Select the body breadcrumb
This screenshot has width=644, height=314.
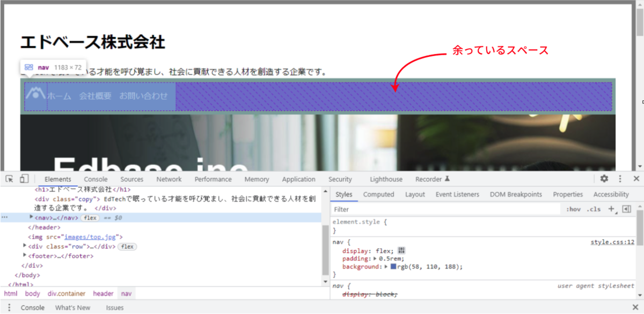click(x=33, y=294)
